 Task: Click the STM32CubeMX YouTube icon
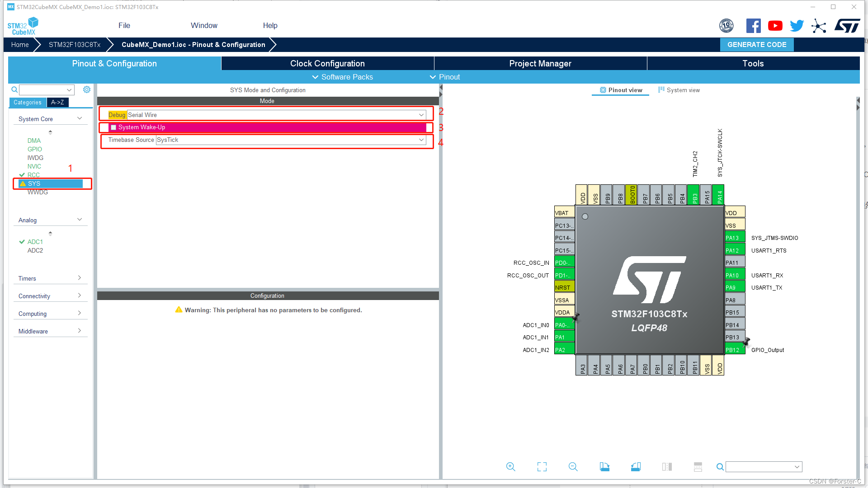pos(775,25)
